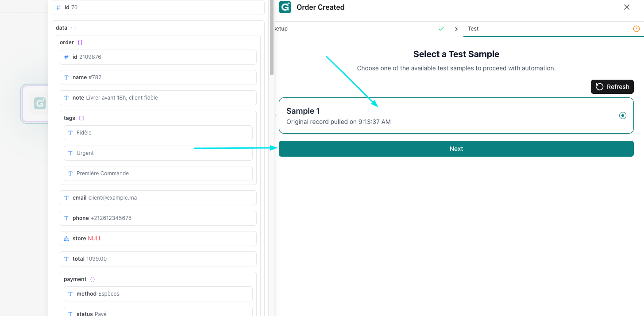
Task: Click the node icon on the canvas
Action: (40, 104)
